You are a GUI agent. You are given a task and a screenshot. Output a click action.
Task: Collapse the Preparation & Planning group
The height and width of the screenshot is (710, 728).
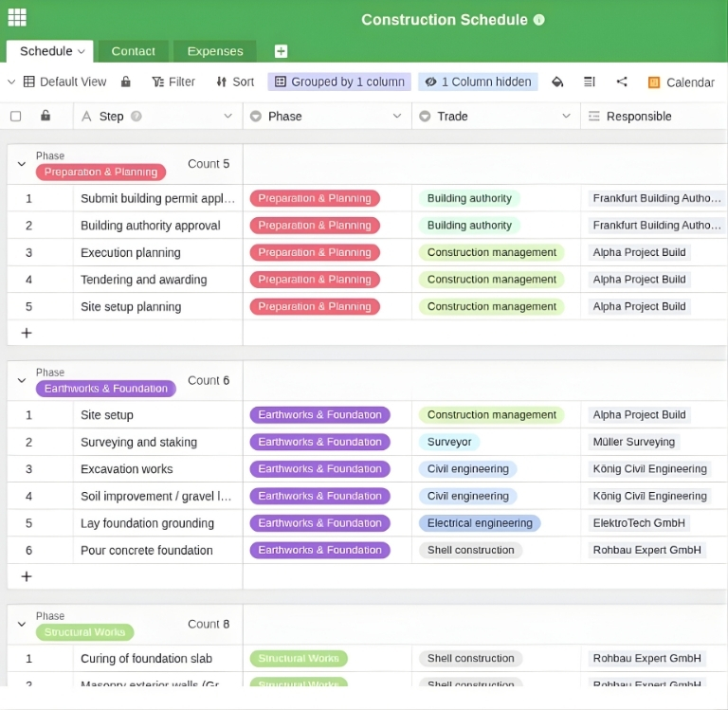(22, 164)
